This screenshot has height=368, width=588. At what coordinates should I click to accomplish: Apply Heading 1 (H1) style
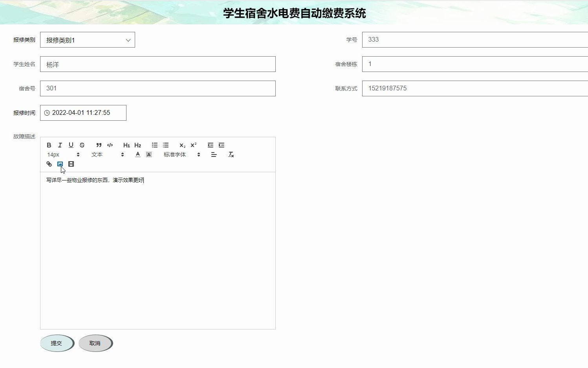(x=126, y=145)
